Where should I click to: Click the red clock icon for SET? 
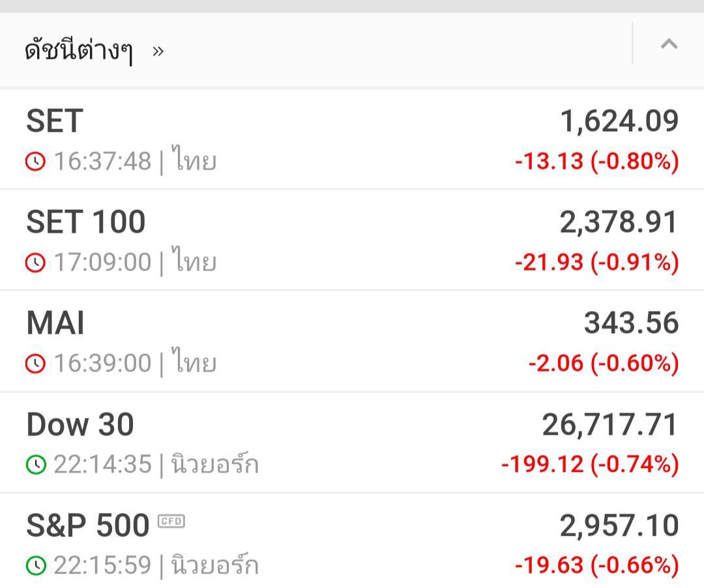(x=36, y=161)
